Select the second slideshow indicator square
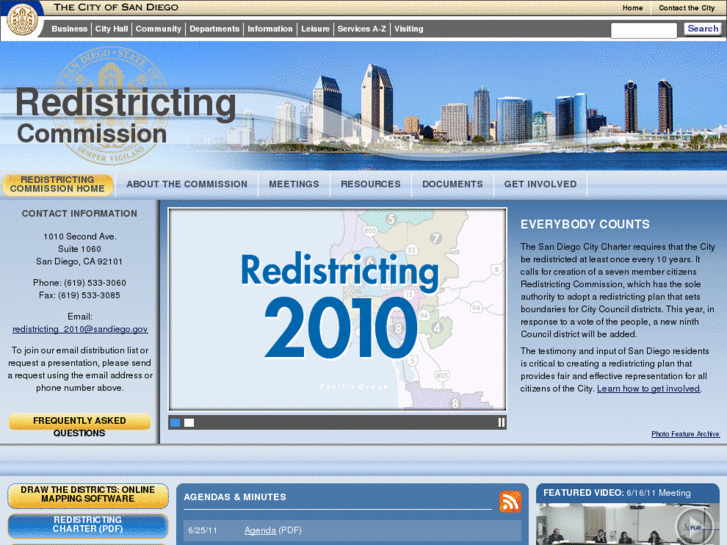Screen dimensions: 727x545 [x=189, y=423]
